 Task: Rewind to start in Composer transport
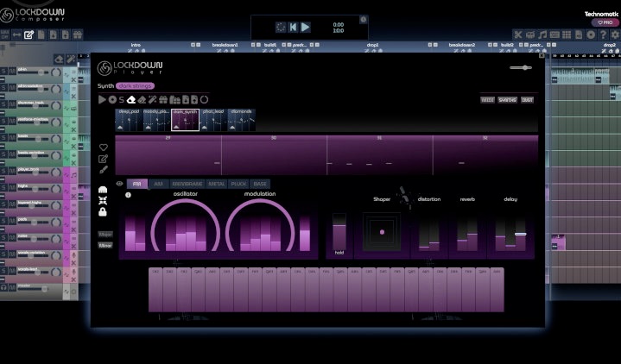[293, 27]
